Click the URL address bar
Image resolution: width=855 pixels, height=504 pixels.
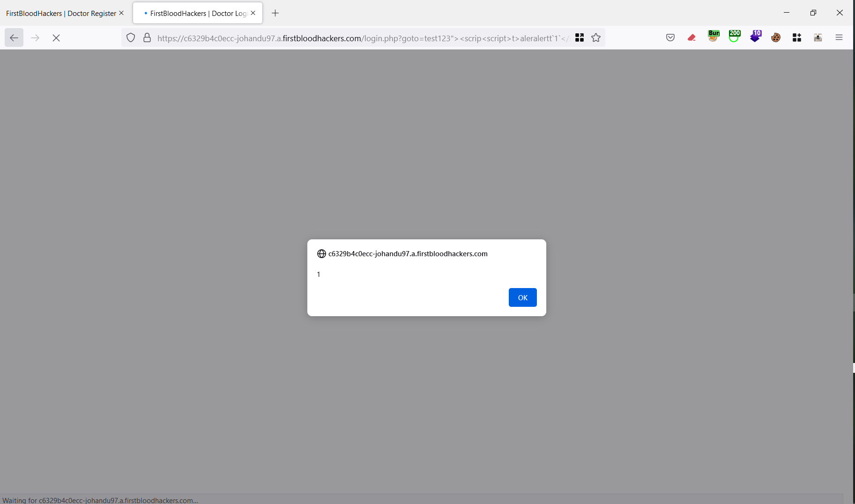(x=363, y=38)
